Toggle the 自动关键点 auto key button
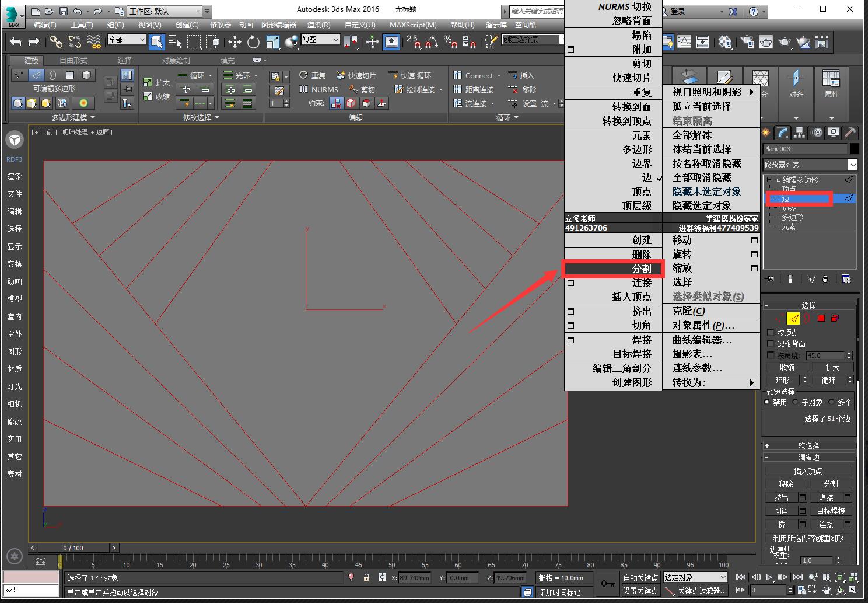This screenshot has height=603, width=868. coord(640,577)
